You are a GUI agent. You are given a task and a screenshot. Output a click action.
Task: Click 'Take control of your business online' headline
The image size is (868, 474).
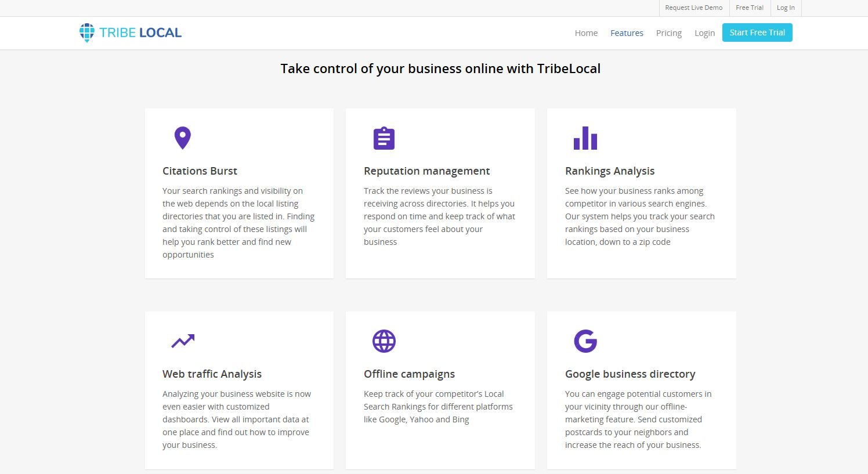440,68
